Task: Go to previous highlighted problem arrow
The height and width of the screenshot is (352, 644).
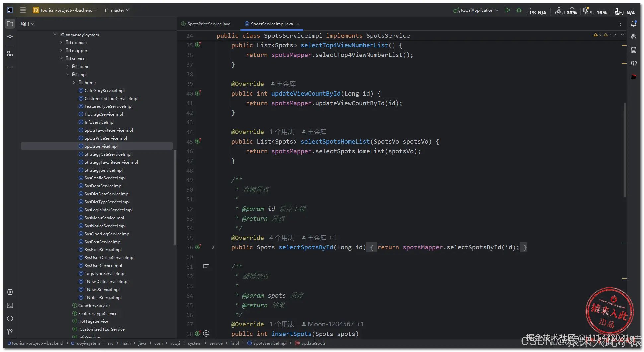Action: click(616, 35)
